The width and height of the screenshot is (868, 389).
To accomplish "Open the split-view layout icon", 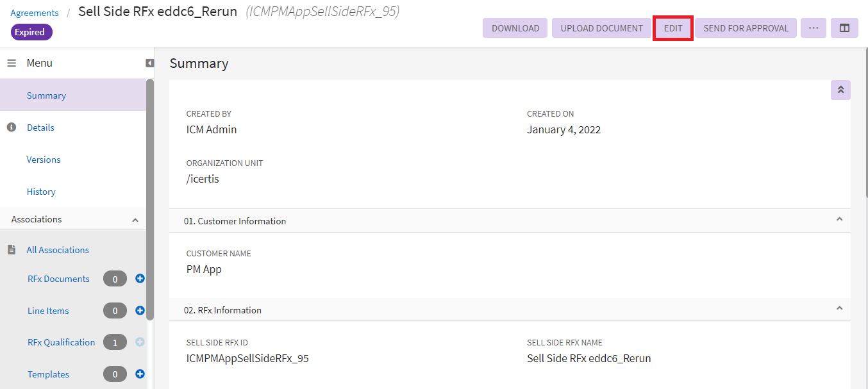I will 844,28.
